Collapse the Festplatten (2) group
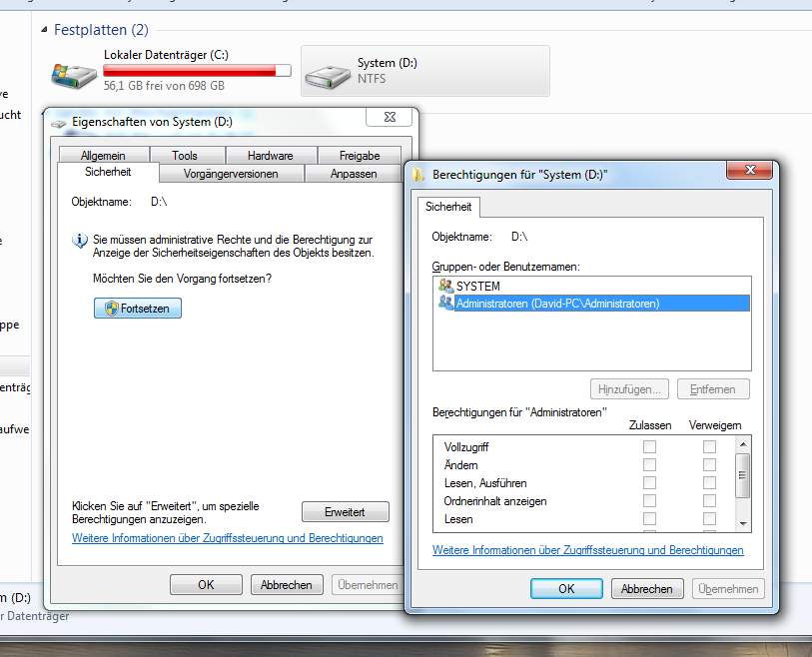Image resolution: width=812 pixels, height=657 pixels. [45, 31]
